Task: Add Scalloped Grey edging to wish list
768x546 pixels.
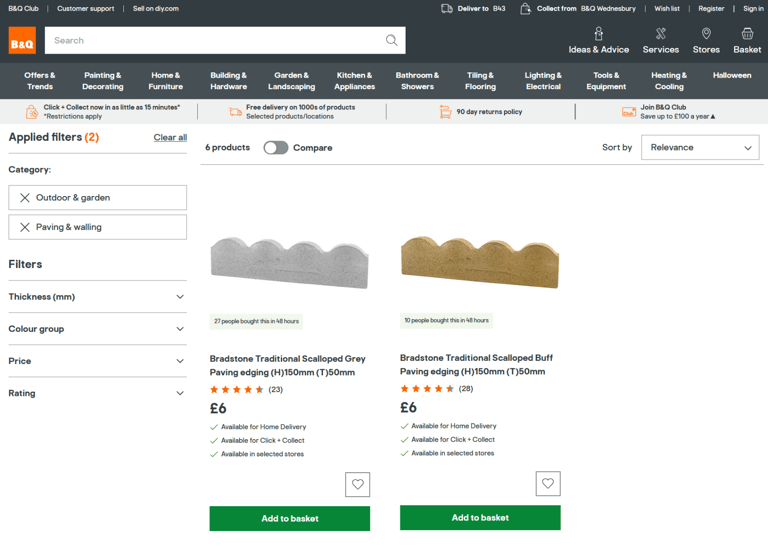Action: point(358,484)
